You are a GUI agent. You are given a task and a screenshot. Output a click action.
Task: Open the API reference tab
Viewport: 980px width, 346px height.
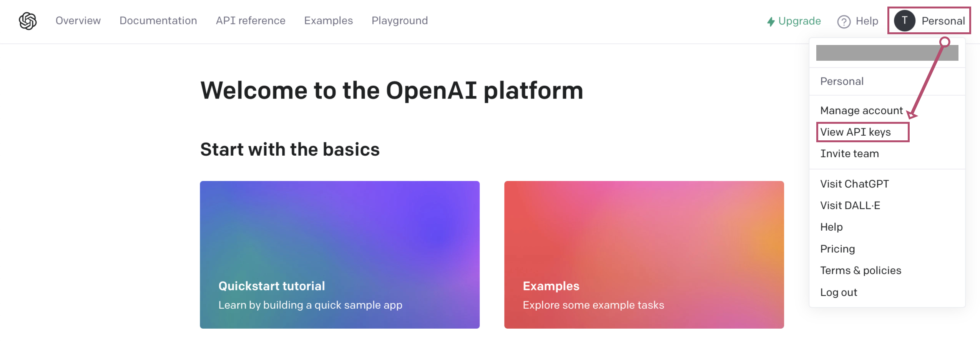251,21
